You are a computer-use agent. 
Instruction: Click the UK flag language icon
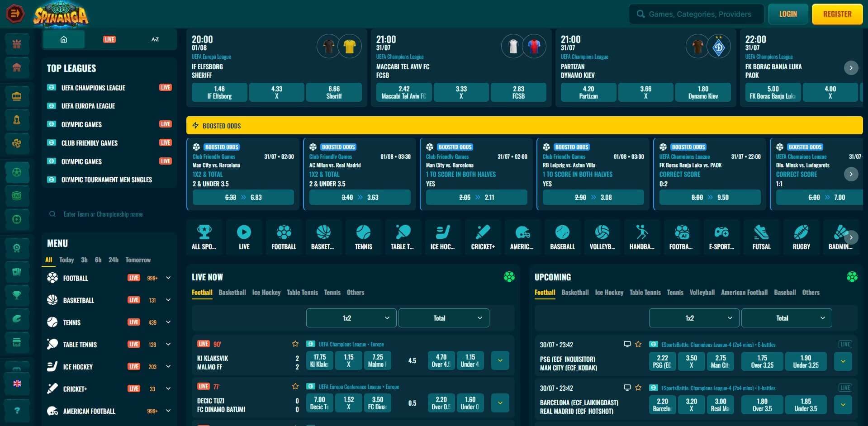[x=17, y=383]
